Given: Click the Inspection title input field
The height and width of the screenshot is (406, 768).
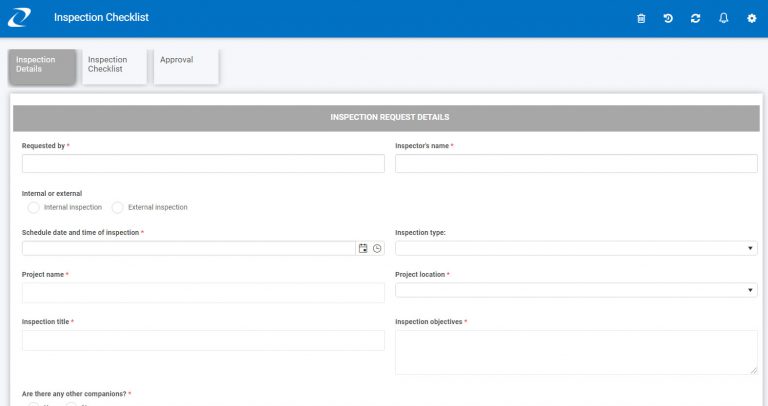Looking at the screenshot, I should [x=203, y=340].
